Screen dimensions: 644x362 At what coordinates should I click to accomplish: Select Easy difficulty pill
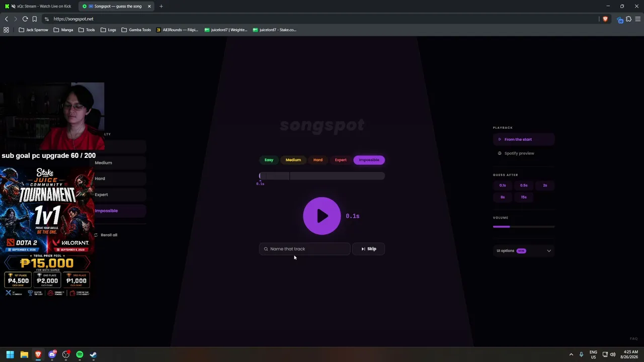pos(269,160)
